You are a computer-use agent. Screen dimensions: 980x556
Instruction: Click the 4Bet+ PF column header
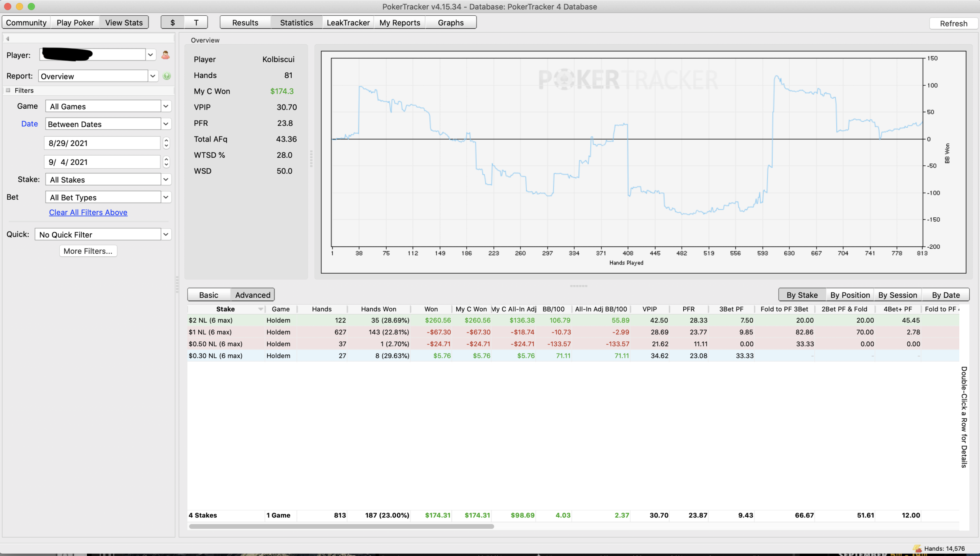898,309
